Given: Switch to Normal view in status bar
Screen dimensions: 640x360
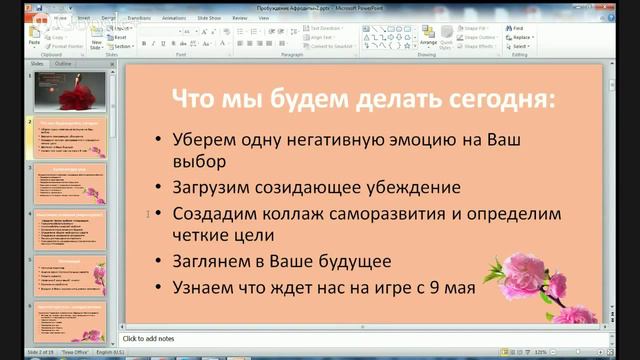Looking at the screenshot, I should pyautogui.click(x=505, y=352).
